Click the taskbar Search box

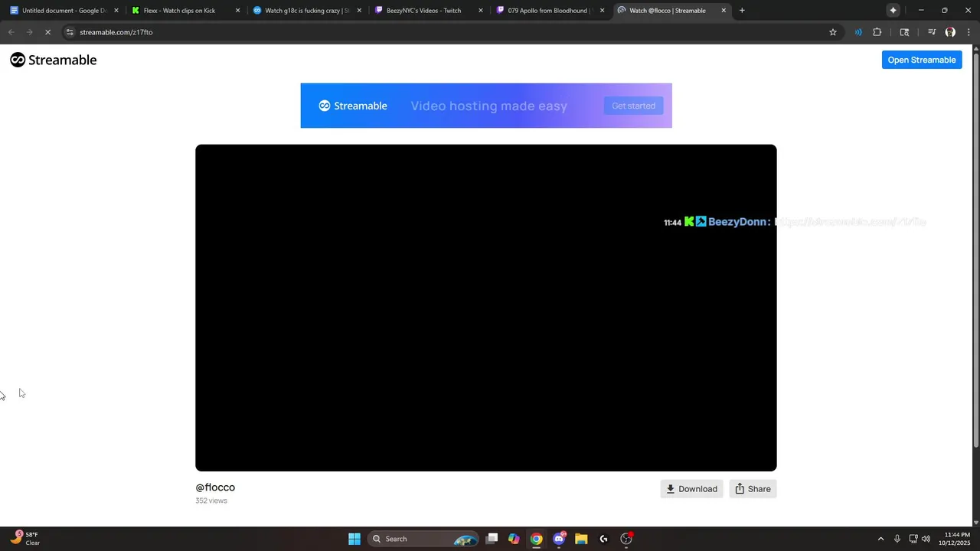423,539
